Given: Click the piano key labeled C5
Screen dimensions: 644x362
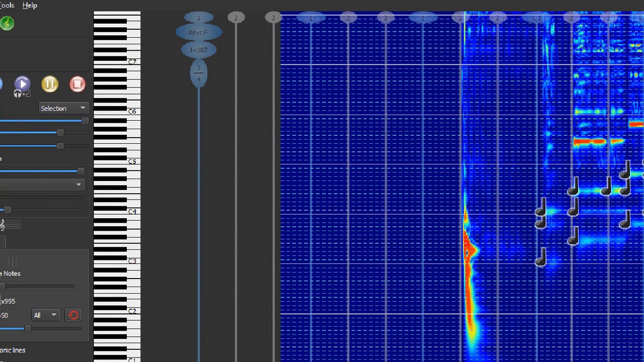Looking at the screenshot, I should click(133, 161).
